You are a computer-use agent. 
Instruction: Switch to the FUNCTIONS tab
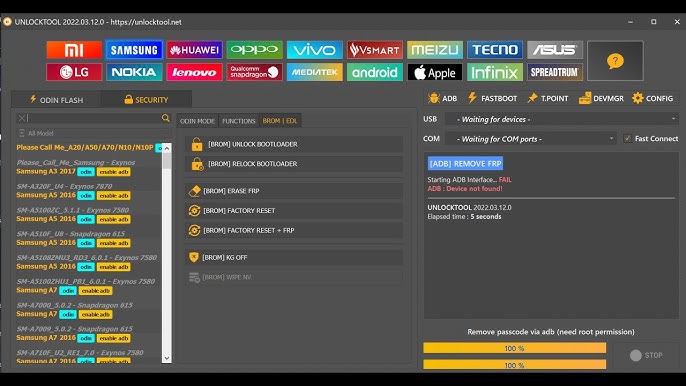(238, 121)
